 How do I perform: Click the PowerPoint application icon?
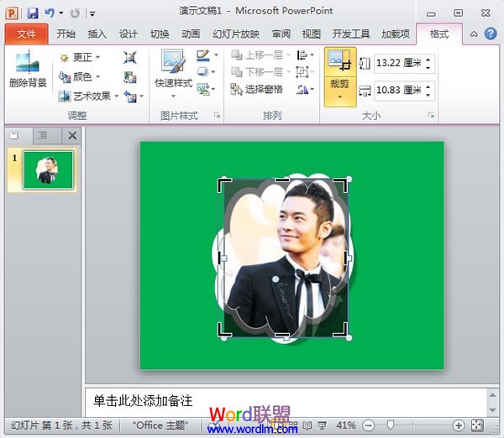[x=12, y=13]
